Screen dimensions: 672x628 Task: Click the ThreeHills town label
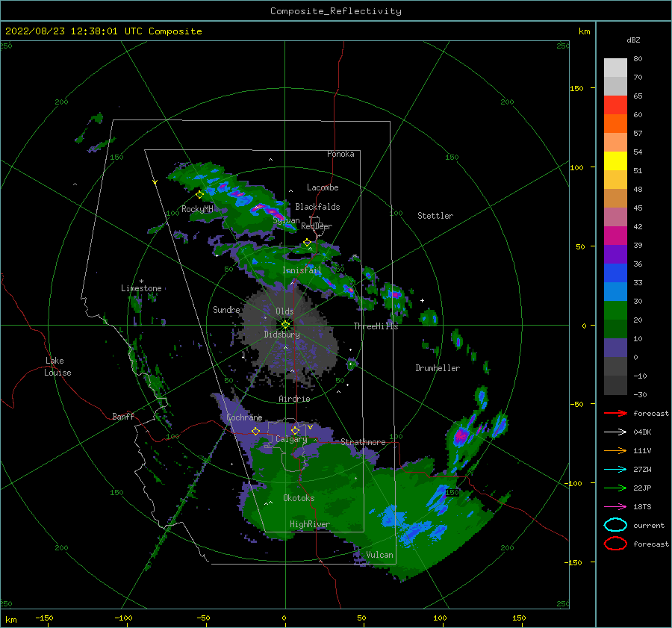pyautogui.click(x=376, y=326)
